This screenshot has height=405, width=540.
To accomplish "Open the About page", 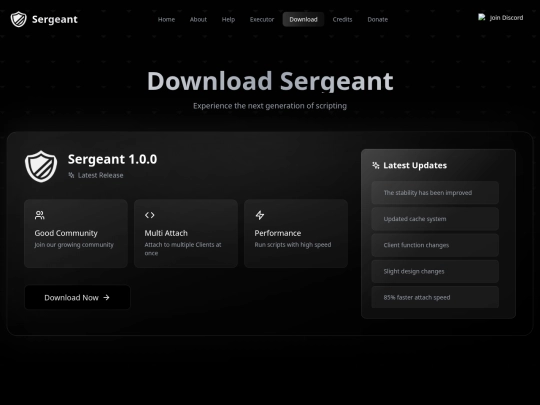I will 198,19.
